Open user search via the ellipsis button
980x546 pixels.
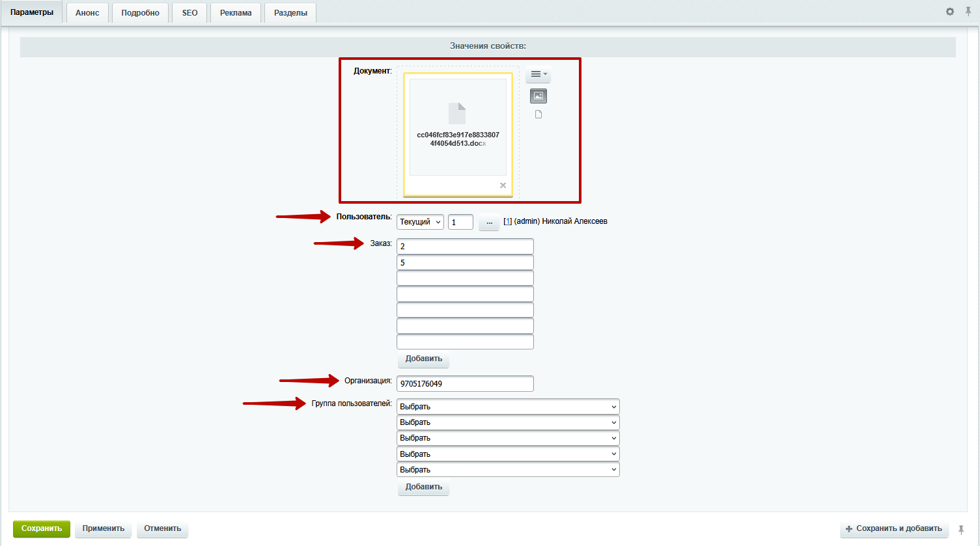489,222
